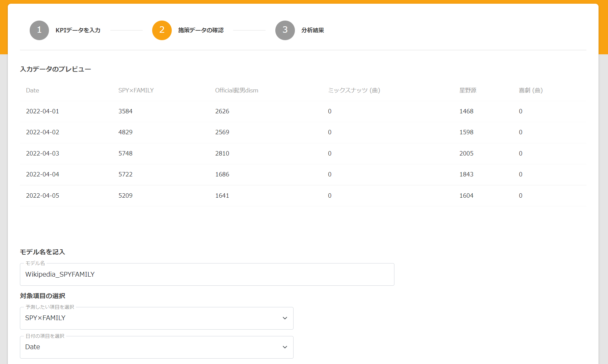Click the Official髭男dism column header
This screenshot has height=364, width=608.
coord(237,90)
